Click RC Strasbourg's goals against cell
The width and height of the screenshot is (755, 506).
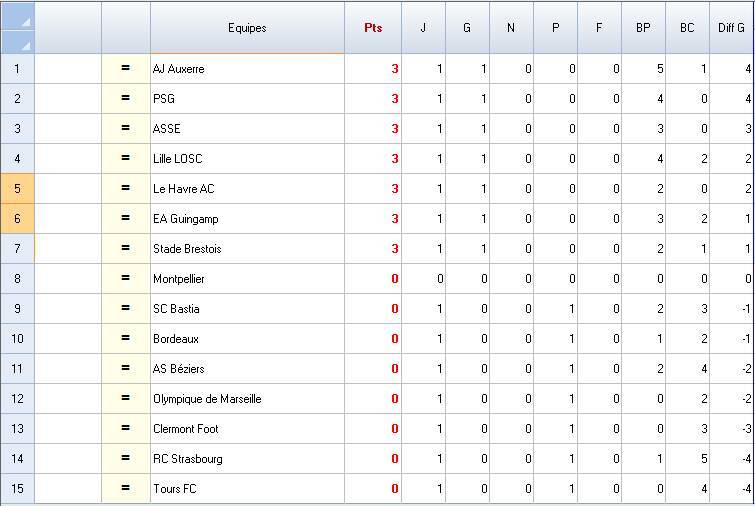(687, 459)
